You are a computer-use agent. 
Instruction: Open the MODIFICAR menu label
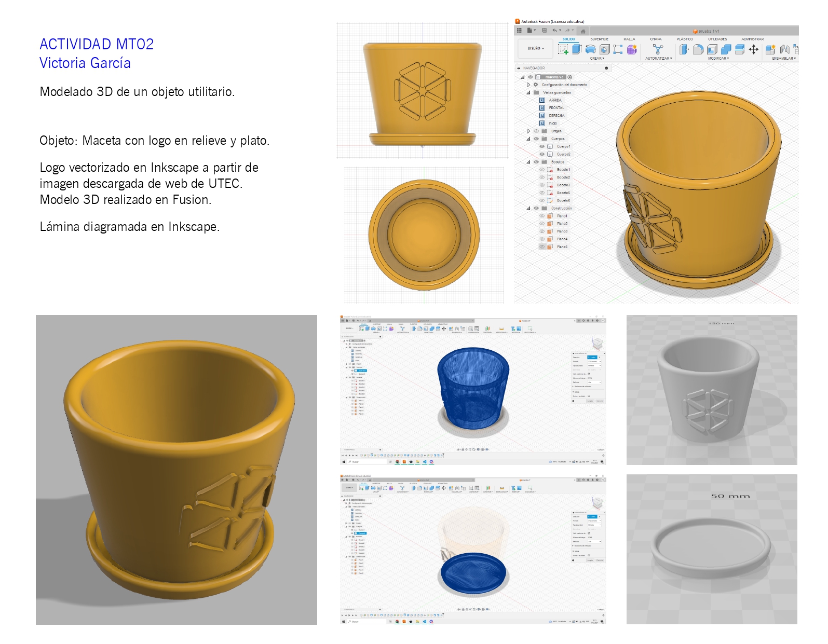(718, 58)
